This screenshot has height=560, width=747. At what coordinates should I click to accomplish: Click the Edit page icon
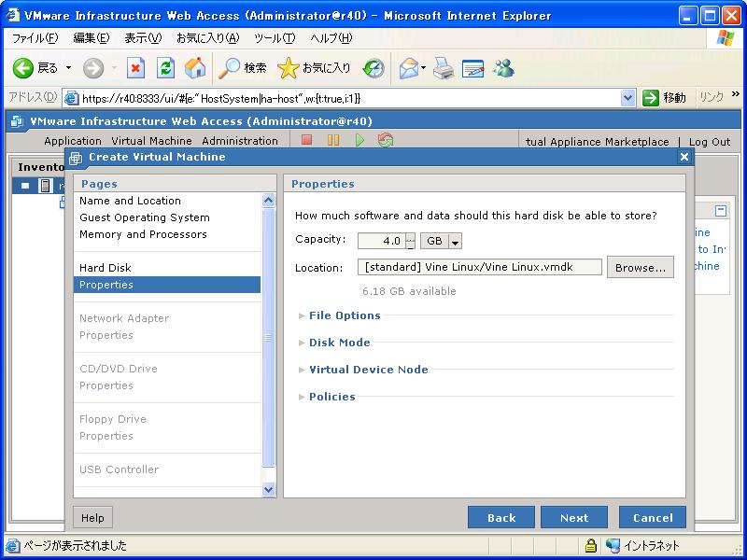coord(472,68)
